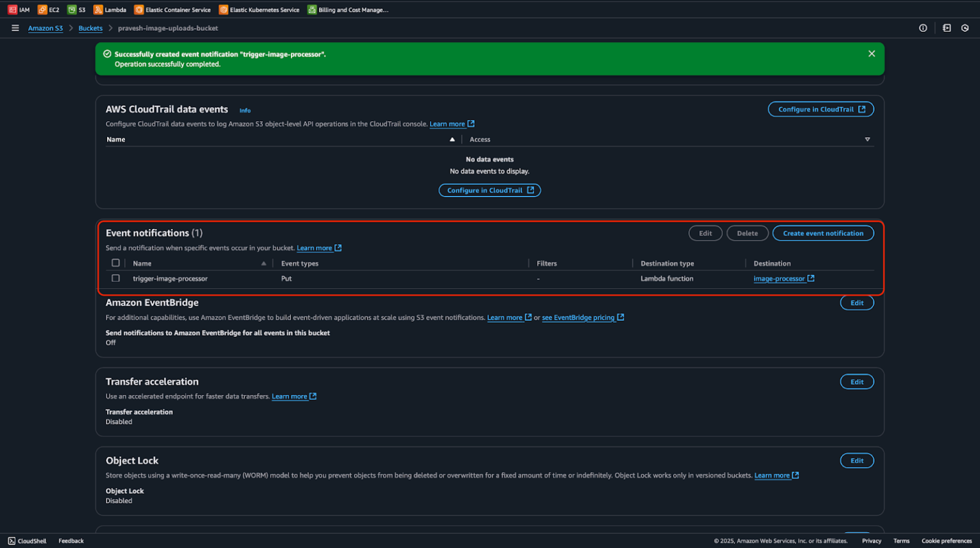Click the Info help icon
The height and width of the screenshot is (548, 980).
923,27
